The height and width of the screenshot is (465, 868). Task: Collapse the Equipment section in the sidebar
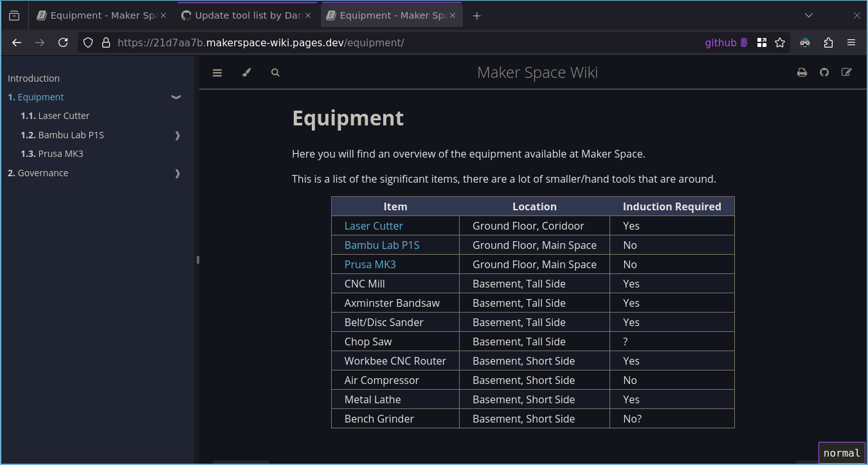pos(176,97)
